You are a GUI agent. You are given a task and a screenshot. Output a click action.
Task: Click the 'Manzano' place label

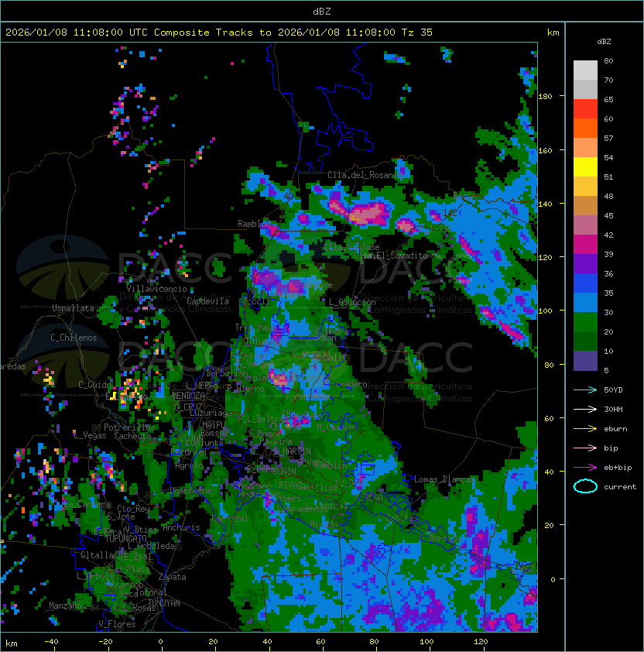point(65,606)
